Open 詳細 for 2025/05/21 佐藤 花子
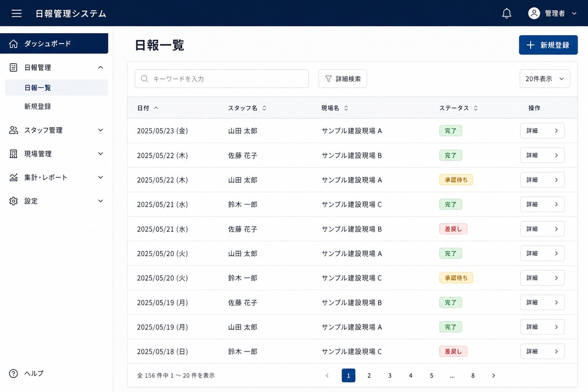 tap(542, 229)
